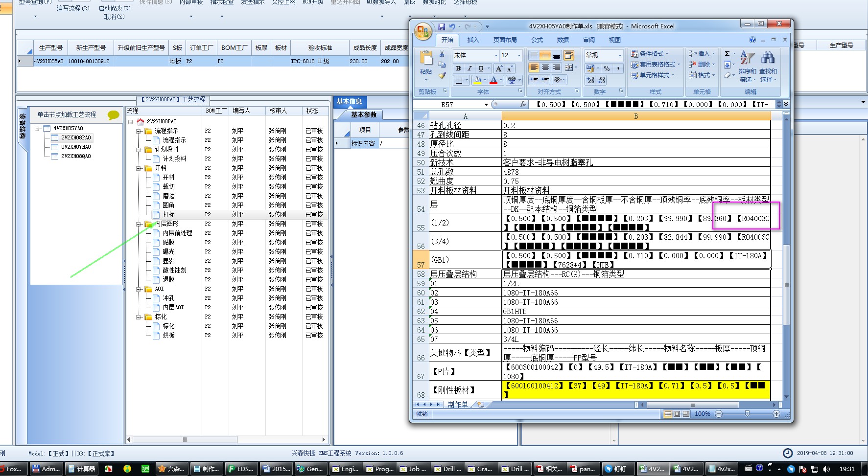
Task: Open the font name dropdown showing 宋体
Action: click(x=495, y=55)
